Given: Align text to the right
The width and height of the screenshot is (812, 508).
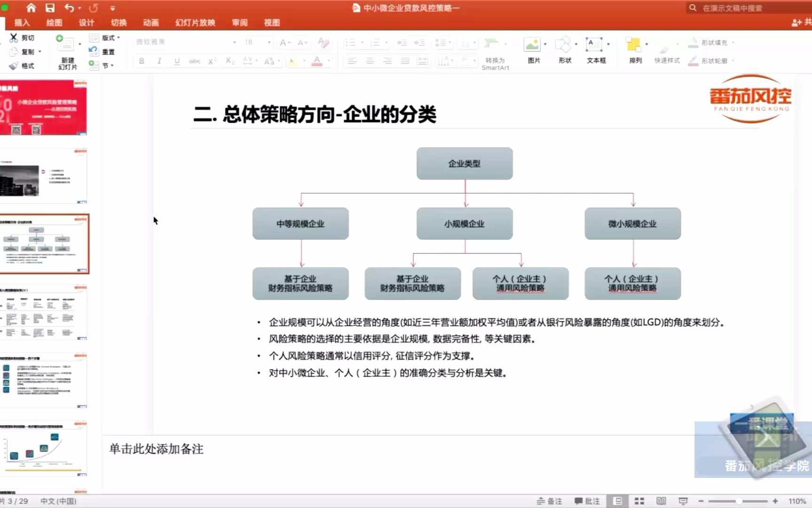Looking at the screenshot, I should [387, 61].
